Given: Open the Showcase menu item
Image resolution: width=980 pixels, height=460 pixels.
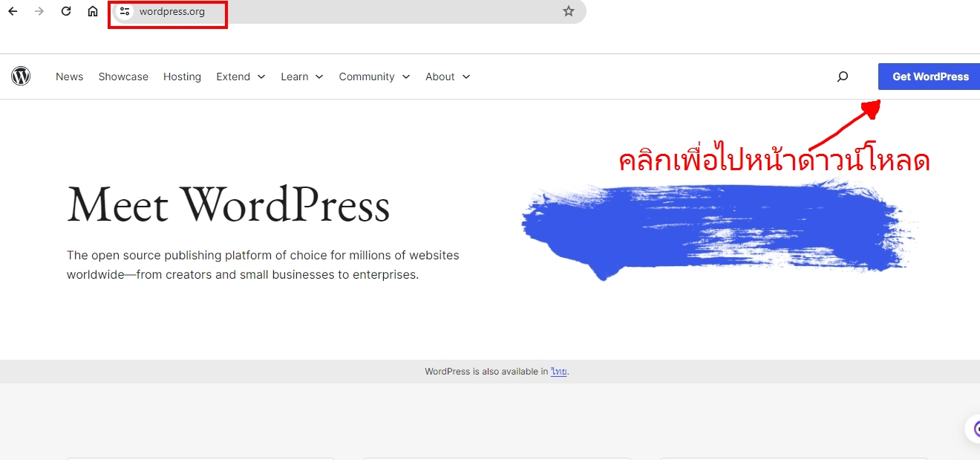Looking at the screenshot, I should click(x=123, y=77).
